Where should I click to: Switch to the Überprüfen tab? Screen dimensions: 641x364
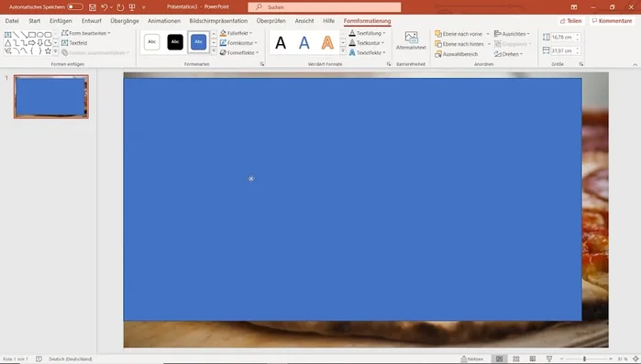click(x=271, y=21)
